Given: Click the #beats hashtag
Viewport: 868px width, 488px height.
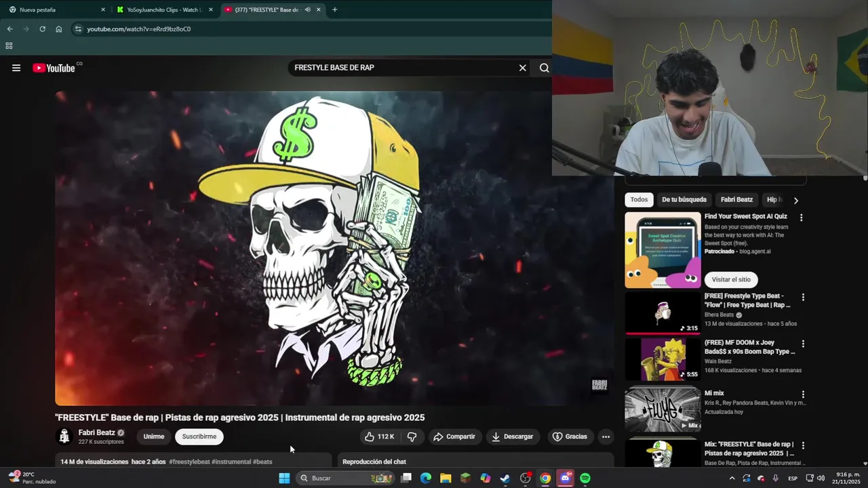Looking at the screenshot, I should pyautogui.click(x=262, y=462).
